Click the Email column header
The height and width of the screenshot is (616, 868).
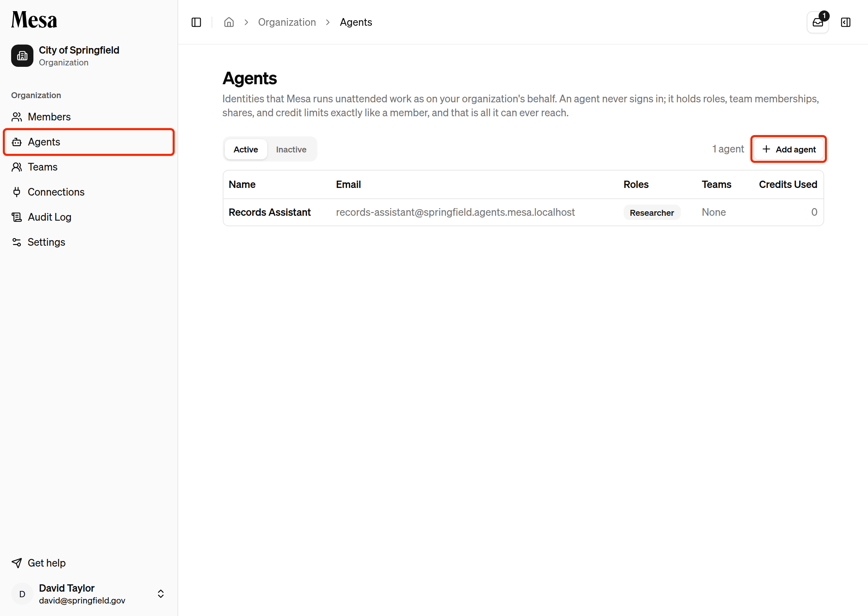[348, 184]
